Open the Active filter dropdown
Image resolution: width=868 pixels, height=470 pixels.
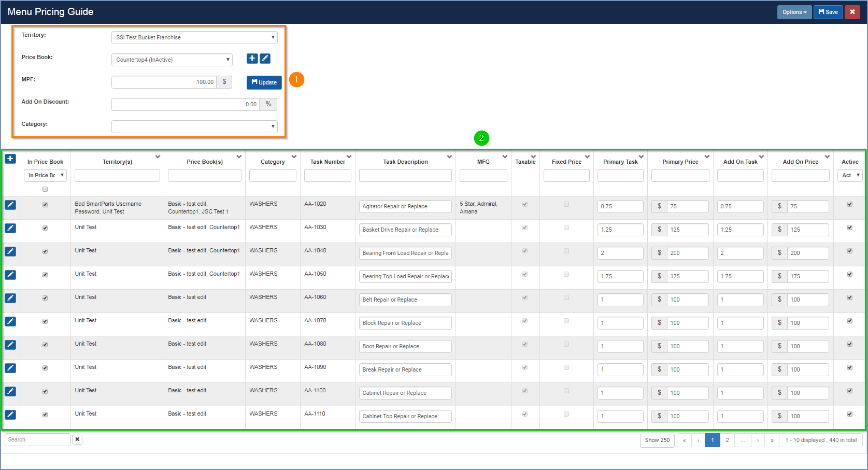coord(850,175)
